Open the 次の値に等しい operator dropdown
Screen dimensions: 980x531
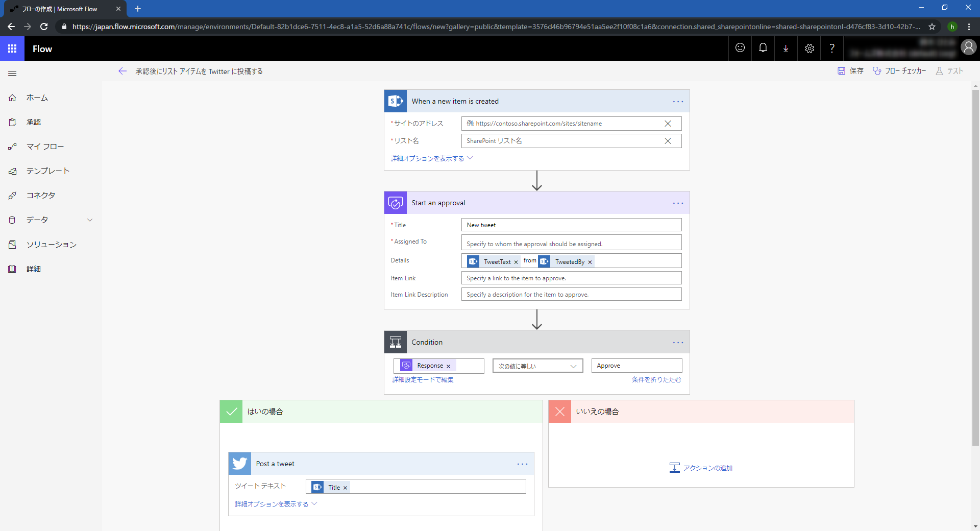[x=537, y=366]
